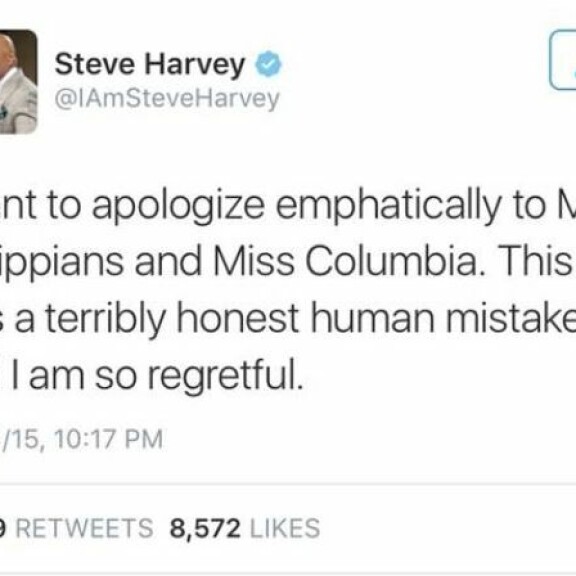Click the partially visible follow button

coord(562,60)
